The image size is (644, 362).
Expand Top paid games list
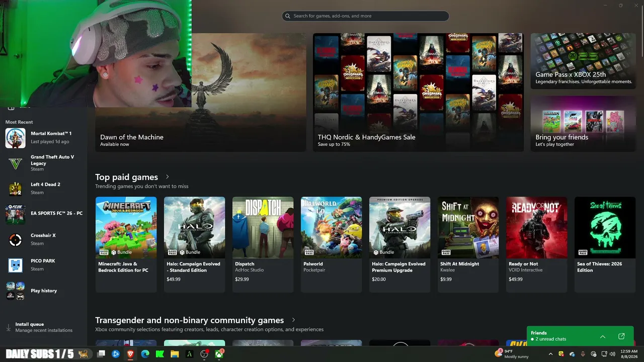pyautogui.click(x=168, y=177)
